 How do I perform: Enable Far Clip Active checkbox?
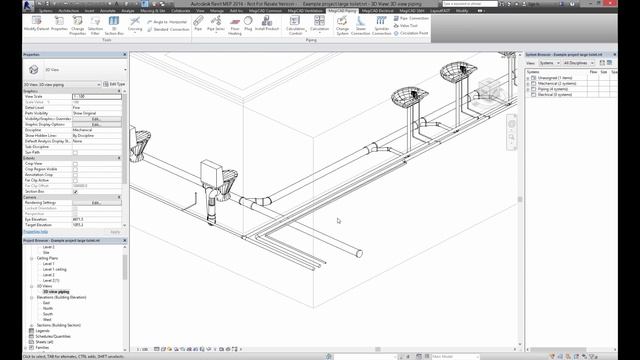(x=75, y=180)
